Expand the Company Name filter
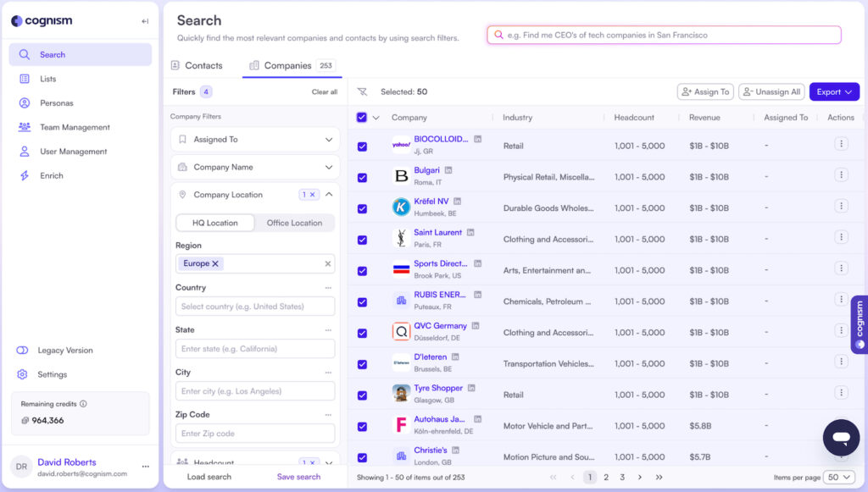868x492 pixels. 255,167
